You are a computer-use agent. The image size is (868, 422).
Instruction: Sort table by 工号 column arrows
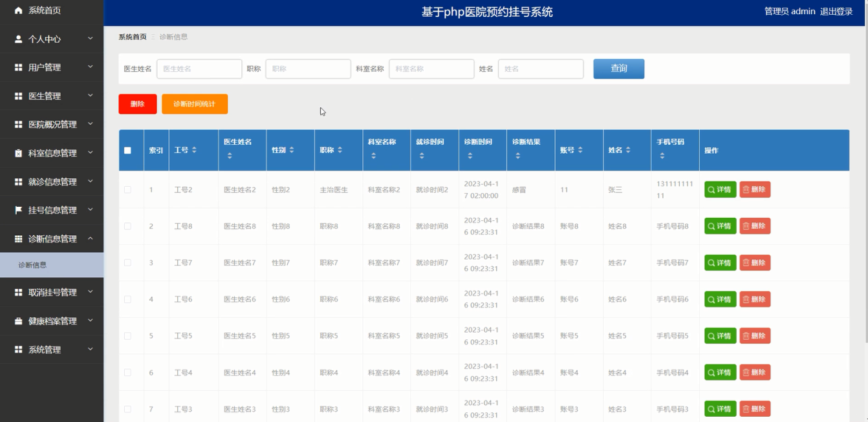coord(194,150)
